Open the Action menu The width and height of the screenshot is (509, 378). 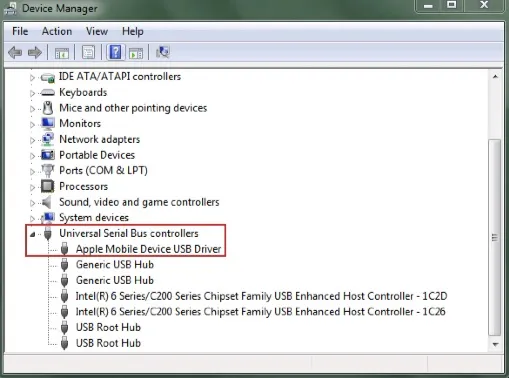click(x=57, y=31)
